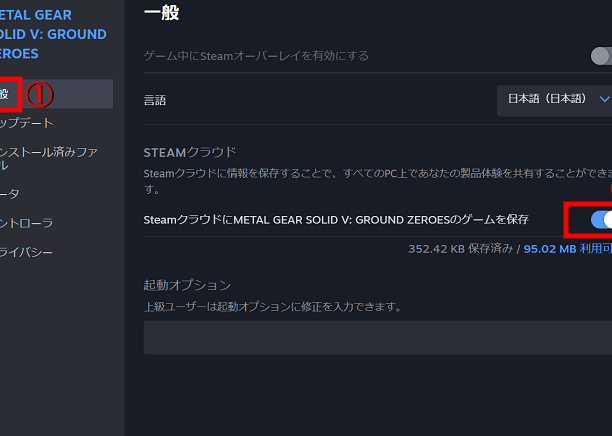Click the 352.42 KB 保存済み storage text
This screenshot has width=612, height=436.
point(462,249)
